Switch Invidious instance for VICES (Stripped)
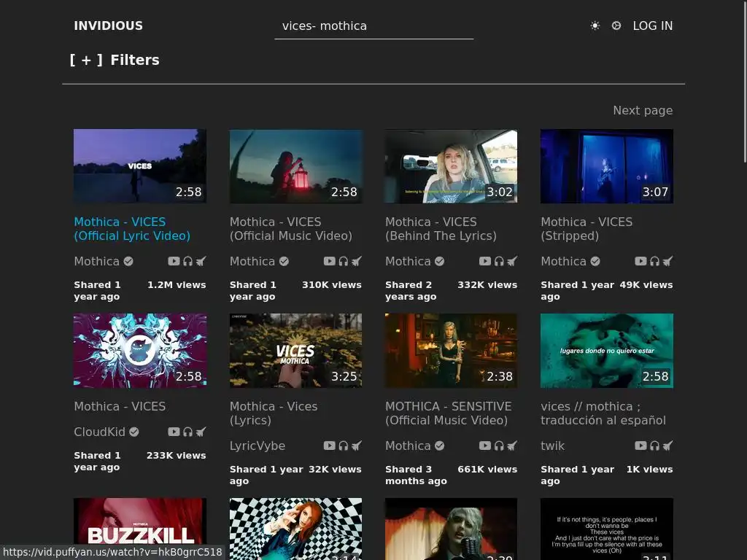Viewport: 747px width, 560px height. 668,261
